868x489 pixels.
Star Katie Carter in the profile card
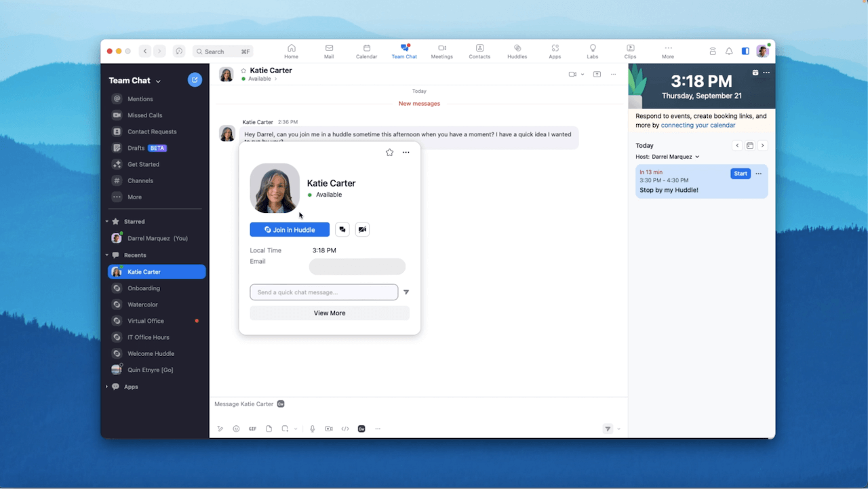(389, 153)
